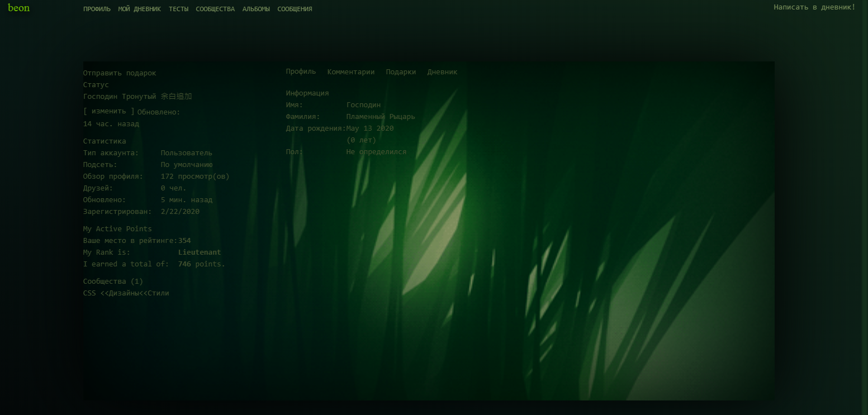Screen dimensions: 868x415
Task: Go to ТЕСТЫ in the top menu
Action: click(178, 9)
